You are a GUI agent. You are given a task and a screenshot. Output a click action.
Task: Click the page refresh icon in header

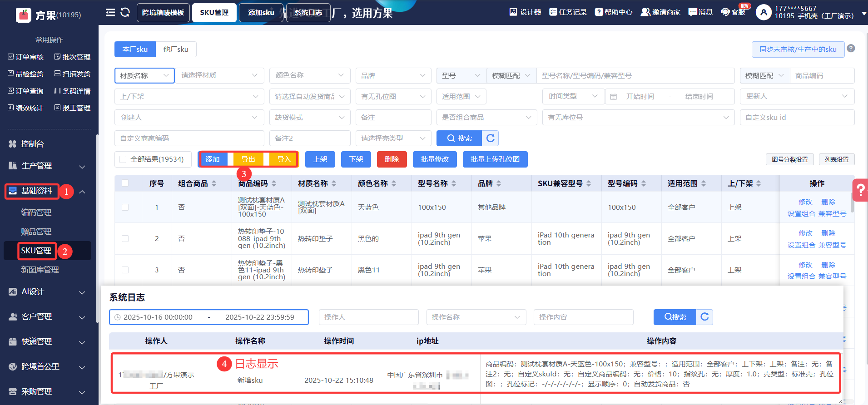[125, 12]
